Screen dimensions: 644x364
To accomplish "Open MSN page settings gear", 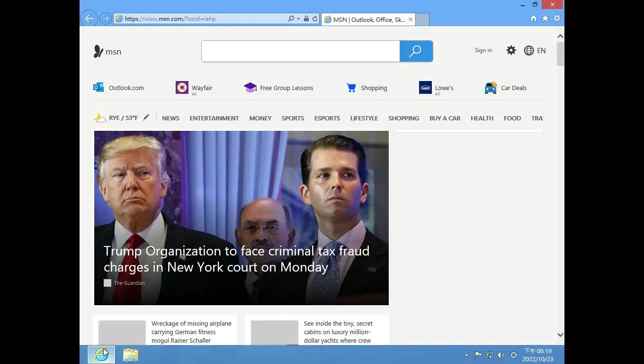I will 511,50.
